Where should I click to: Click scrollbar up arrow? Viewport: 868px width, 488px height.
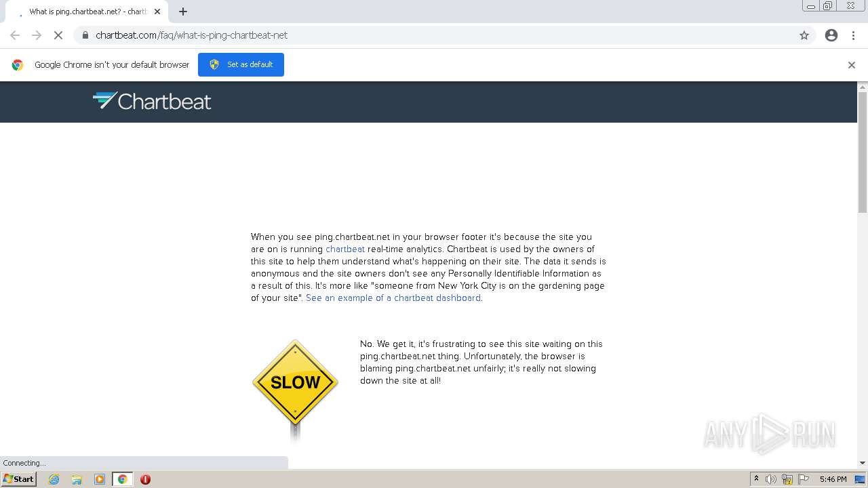(863, 87)
